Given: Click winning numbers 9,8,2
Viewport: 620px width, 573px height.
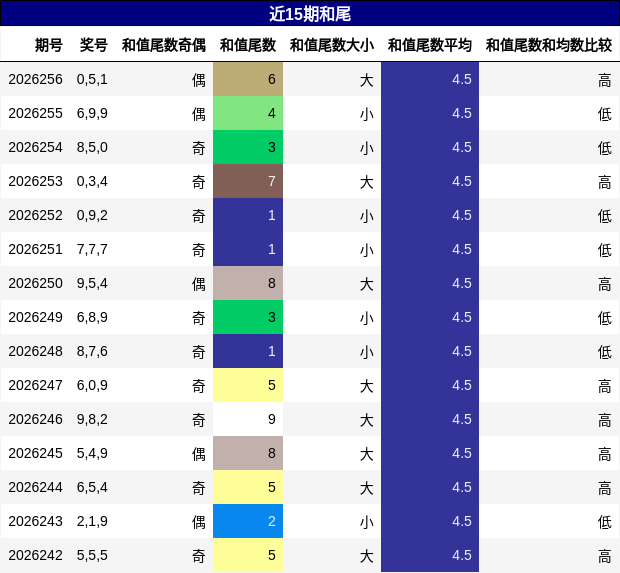Looking at the screenshot, I should 92,419.
